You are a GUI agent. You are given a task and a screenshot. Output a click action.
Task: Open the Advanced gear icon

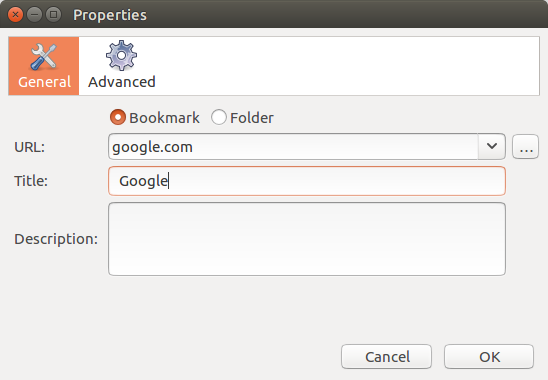[121, 56]
